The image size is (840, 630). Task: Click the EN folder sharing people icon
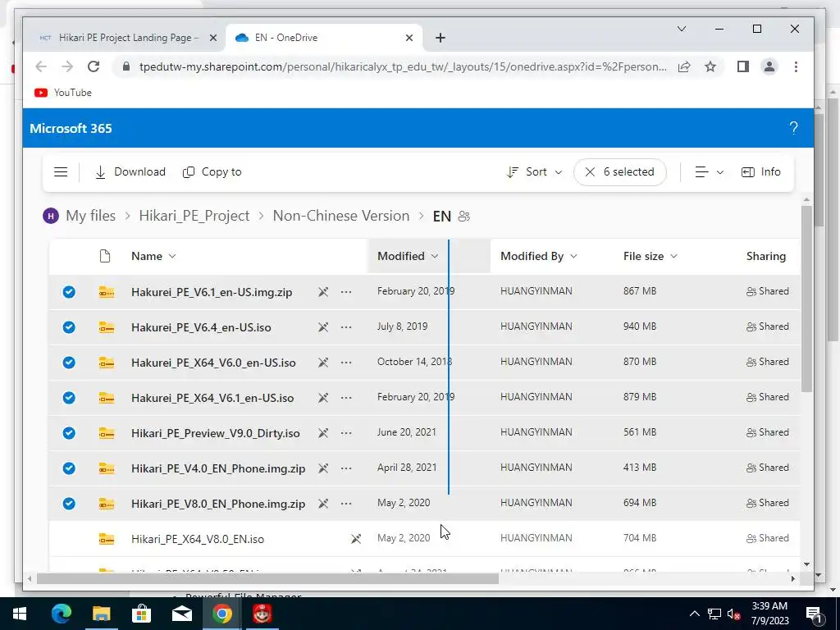464,217
